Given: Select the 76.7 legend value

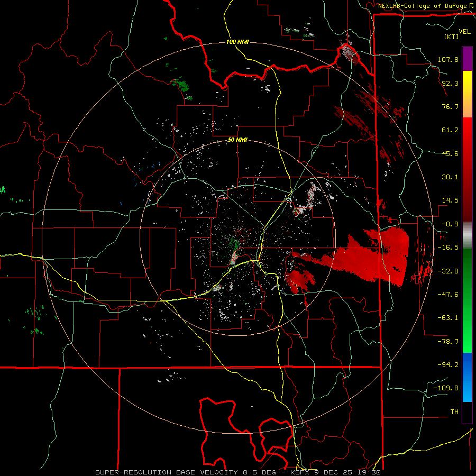Looking at the screenshot, I should (450, 106).
